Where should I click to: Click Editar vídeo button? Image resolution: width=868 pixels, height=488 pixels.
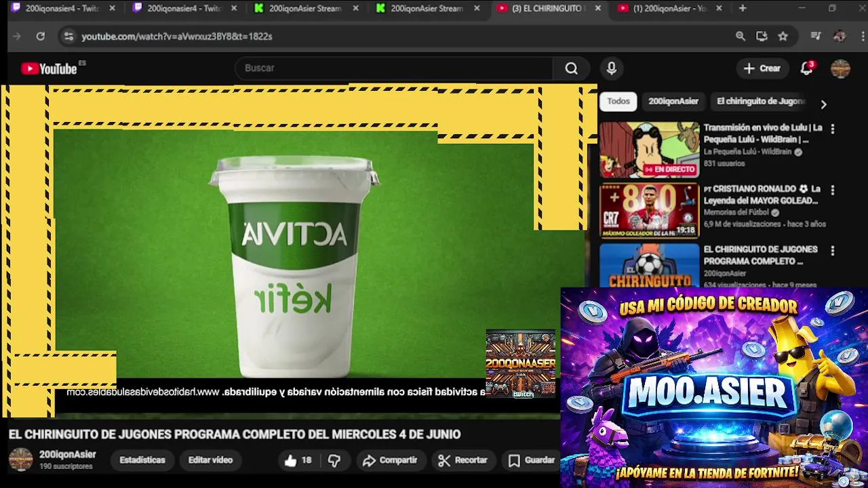coord(210,460)
